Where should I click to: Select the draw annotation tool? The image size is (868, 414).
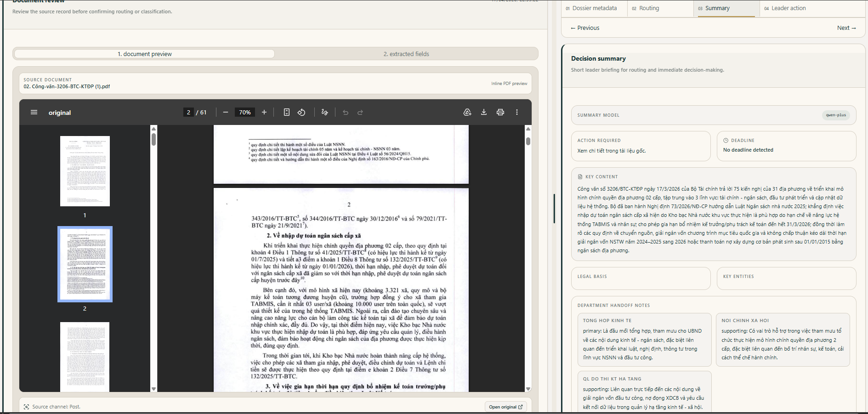point(325,113)
